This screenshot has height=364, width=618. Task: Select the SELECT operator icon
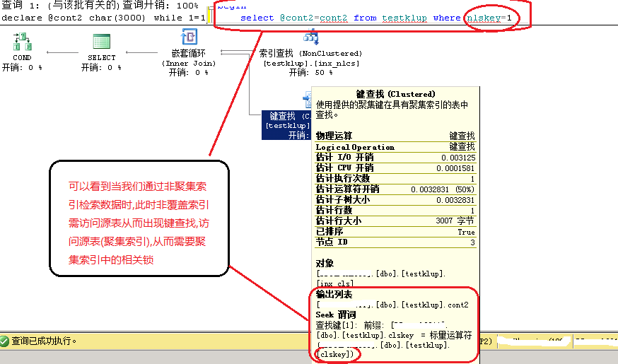101,42
